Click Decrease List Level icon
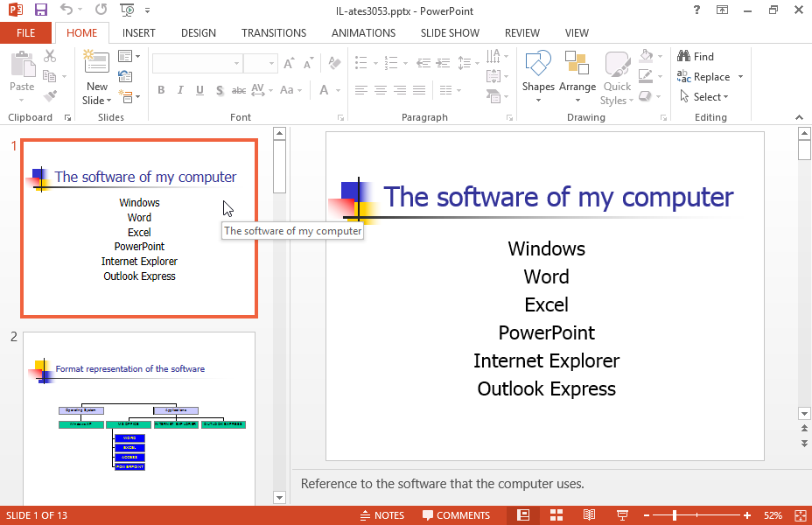812x525 pixels. pos(423,63)
